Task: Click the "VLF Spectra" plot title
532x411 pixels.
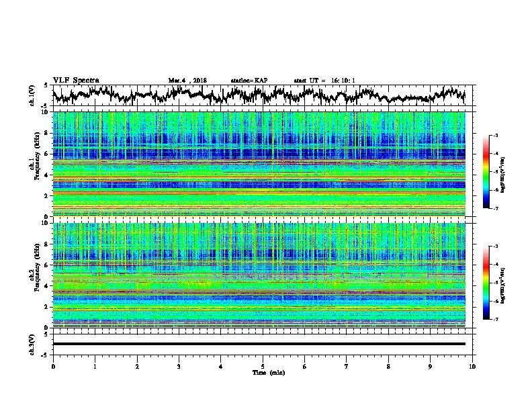Action: (x=76, y=81)
